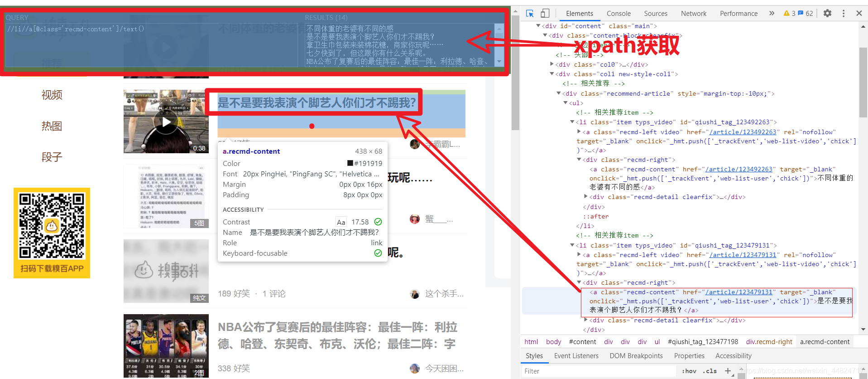The height and width of the screenshot is (379, 868).
Task: Collapse the content-block clearfix div node
Action: tap(545, 35)
